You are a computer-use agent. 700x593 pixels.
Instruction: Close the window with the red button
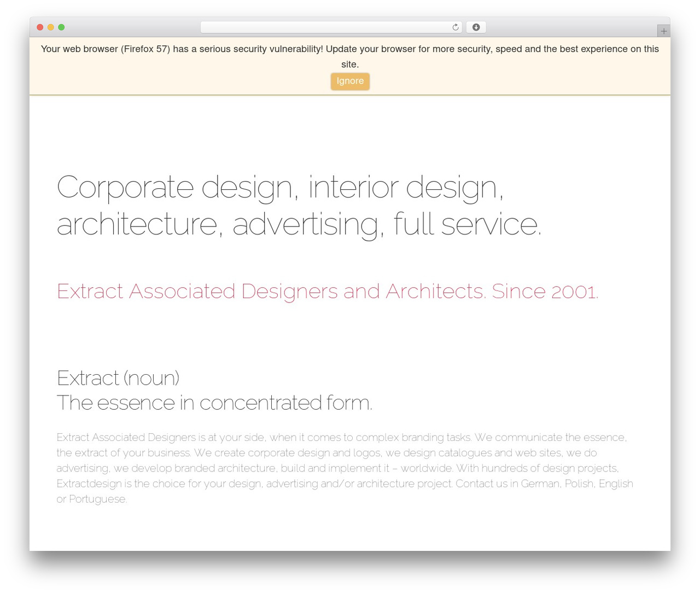click(40, 27)
